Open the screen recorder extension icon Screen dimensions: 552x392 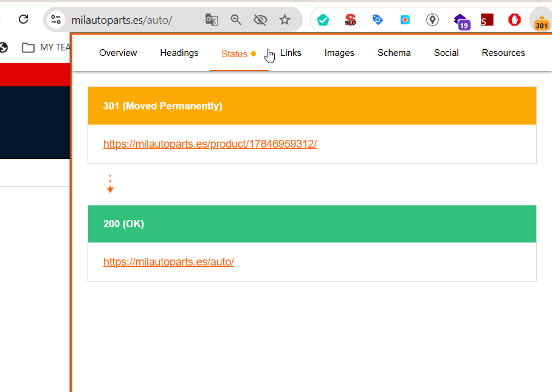tap(405, 19)
